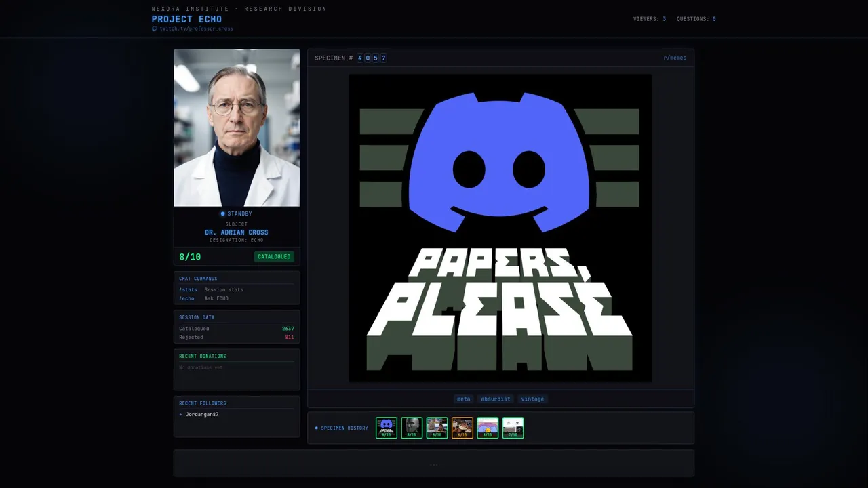Click the No donations yet text
The height and width of the screenshot is (488, 868).
(201, 368)
